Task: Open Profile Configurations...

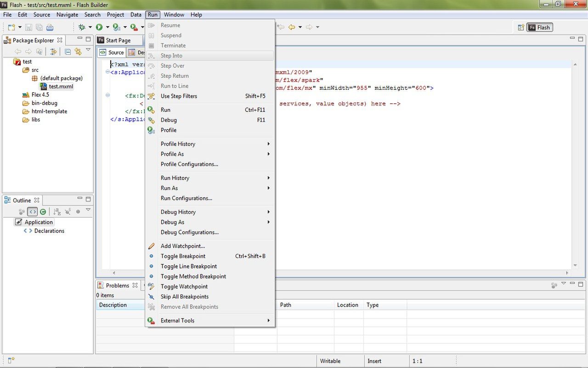Action: 210,164
